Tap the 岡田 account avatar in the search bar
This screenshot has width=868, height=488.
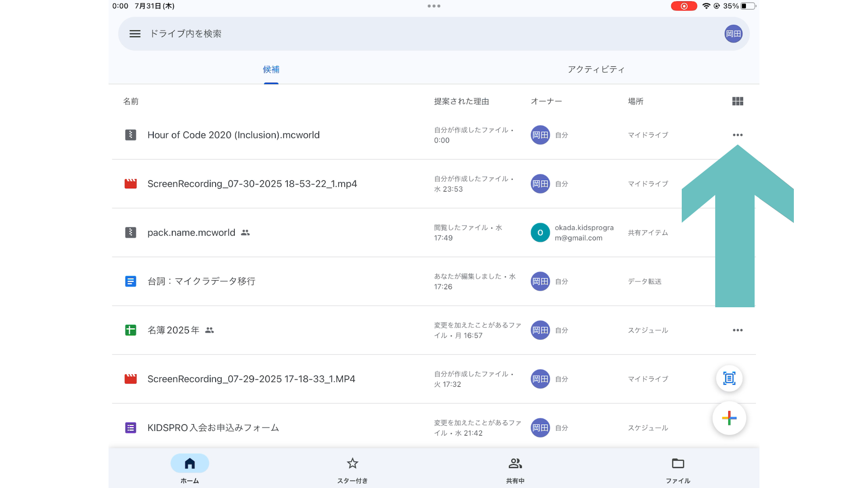(x=733, y=34)
